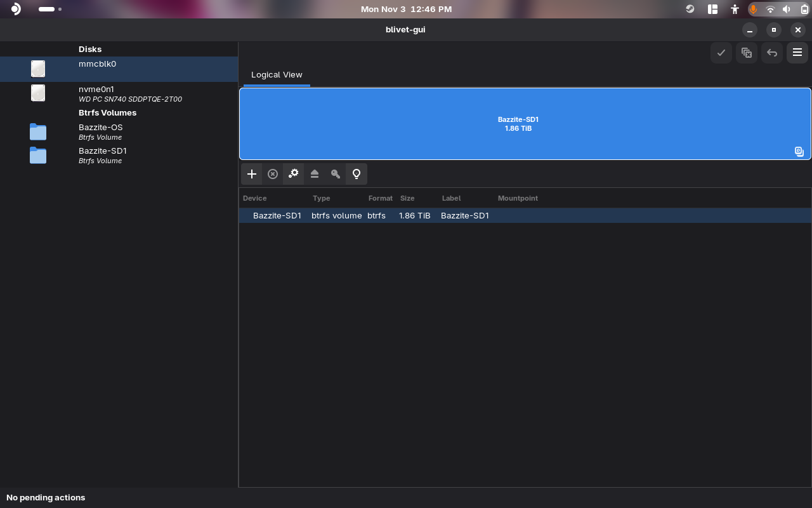Viewport: 812px width, 508px height.
Task: Click the workspace indicator pill in top bar
Action: tap(46, 10)
